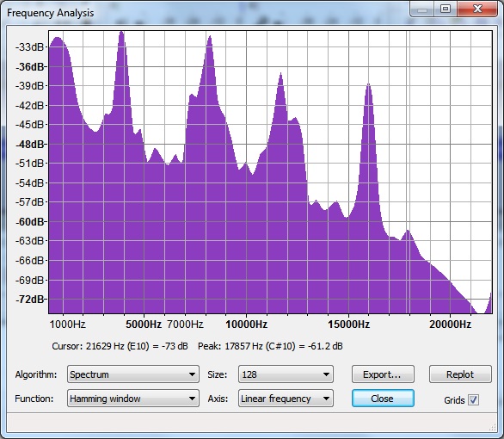Viewport: 504px width, 439px height.
Task: Click the spectrum peak near 16000Hz
Action: point(368,84)
